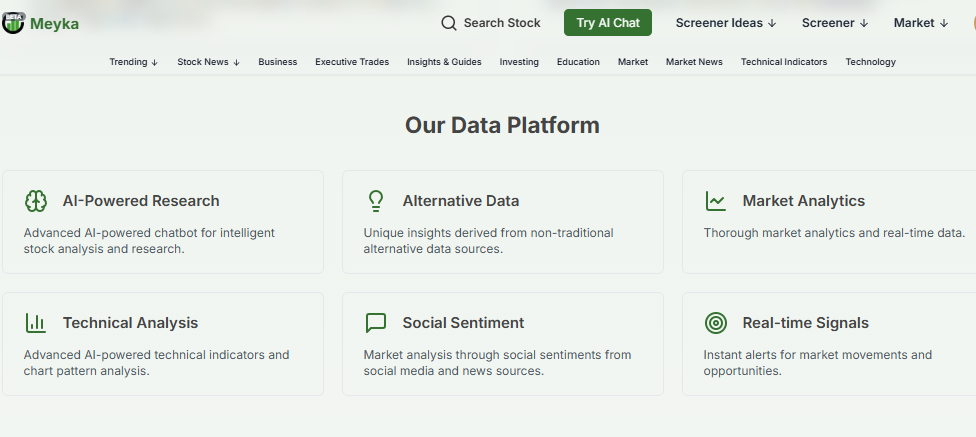976x437 pixels.
Task: Click the Search Stock magnifier icon
Action: pyautogui.click(x=449, y=23)
